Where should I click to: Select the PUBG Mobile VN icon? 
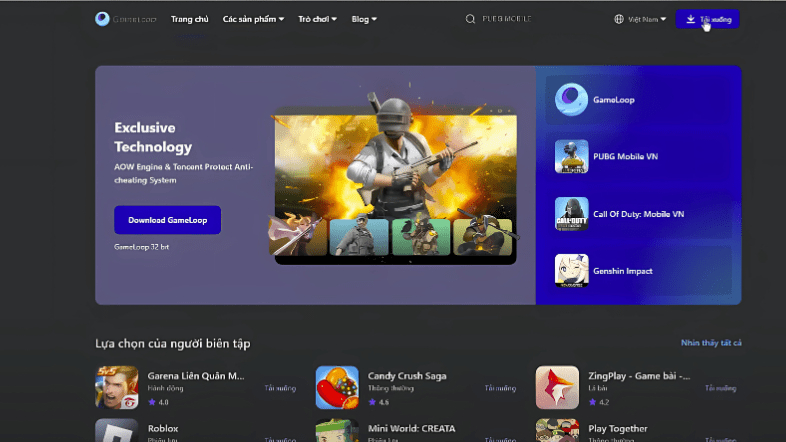571,156
